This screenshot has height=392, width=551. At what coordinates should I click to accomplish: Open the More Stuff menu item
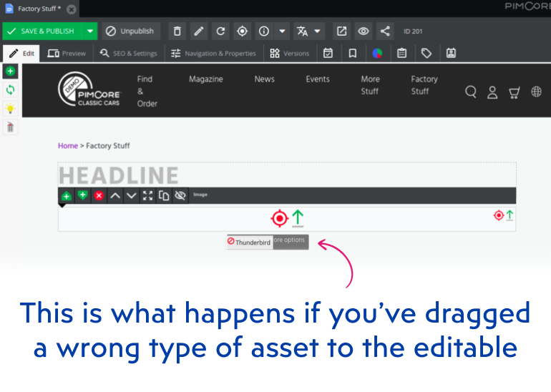click(370, 85)
